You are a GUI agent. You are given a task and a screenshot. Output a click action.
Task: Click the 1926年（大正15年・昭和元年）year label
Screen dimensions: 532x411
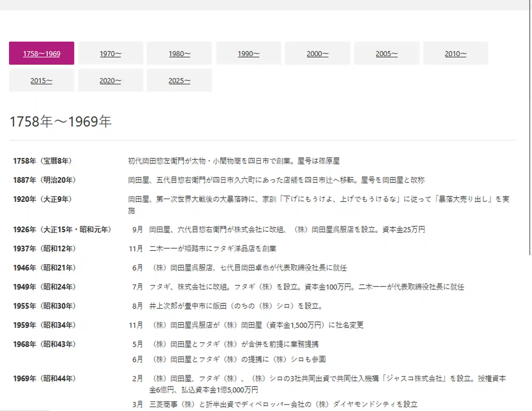[62, 230]
